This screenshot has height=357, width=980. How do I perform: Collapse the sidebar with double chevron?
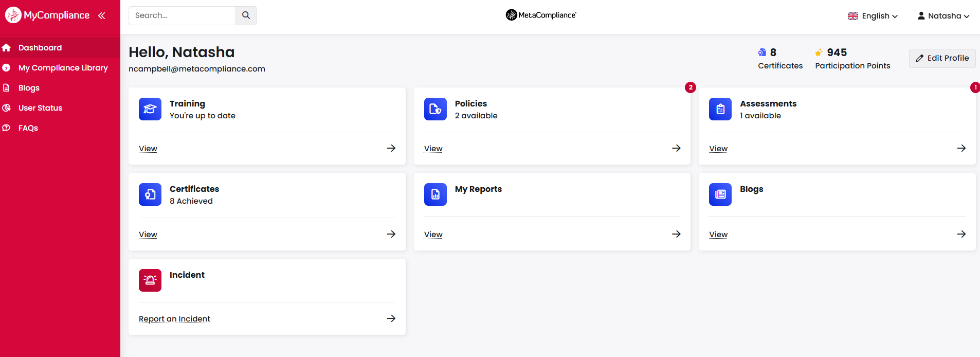pos(102,15)
